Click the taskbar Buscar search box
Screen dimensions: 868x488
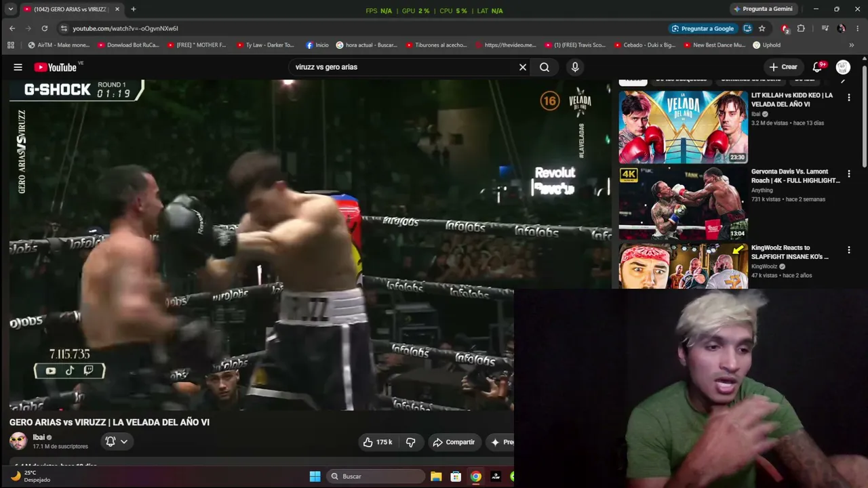375,476
